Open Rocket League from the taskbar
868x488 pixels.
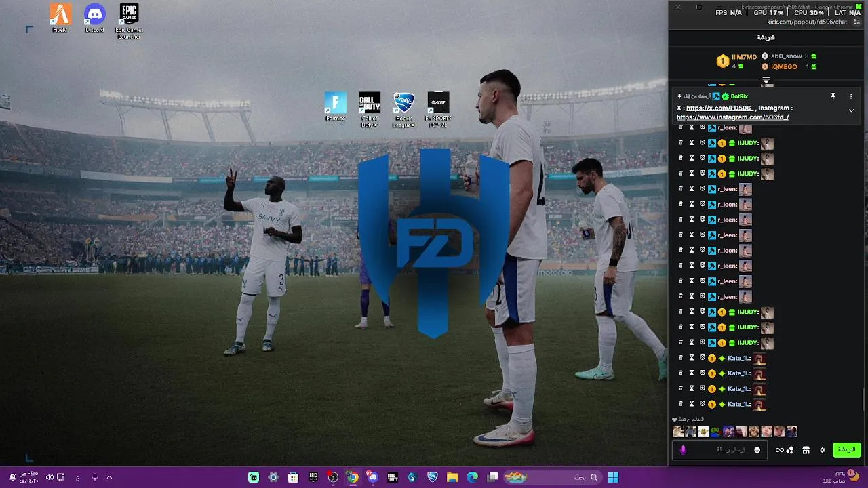pyautogui.click(x=433, y=477)
